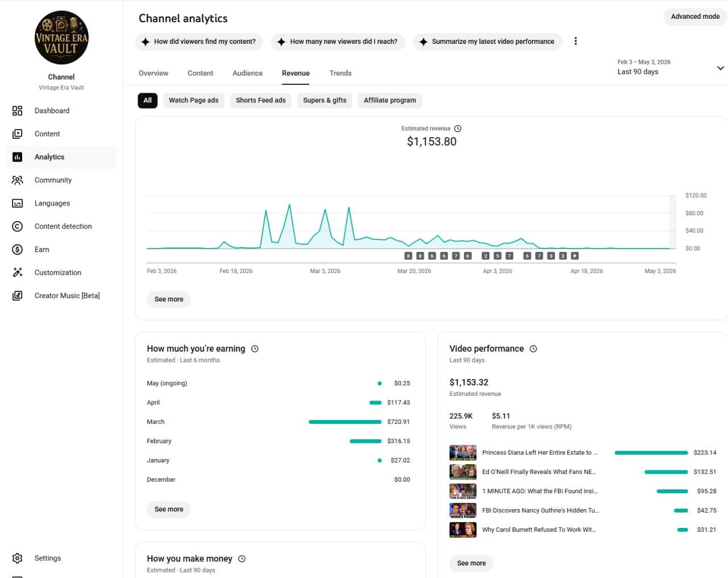Click the play-icon marker on the chart timeline
Image resolution: width=728 pixels, height=578 pixels.
pyautogui.click(x=575, y=256)
